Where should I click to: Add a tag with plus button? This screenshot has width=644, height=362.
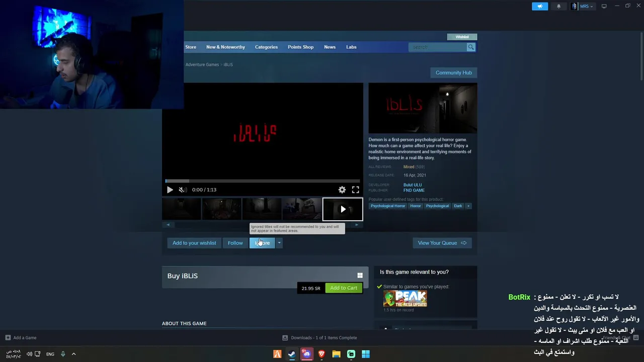tap(468, 206)
